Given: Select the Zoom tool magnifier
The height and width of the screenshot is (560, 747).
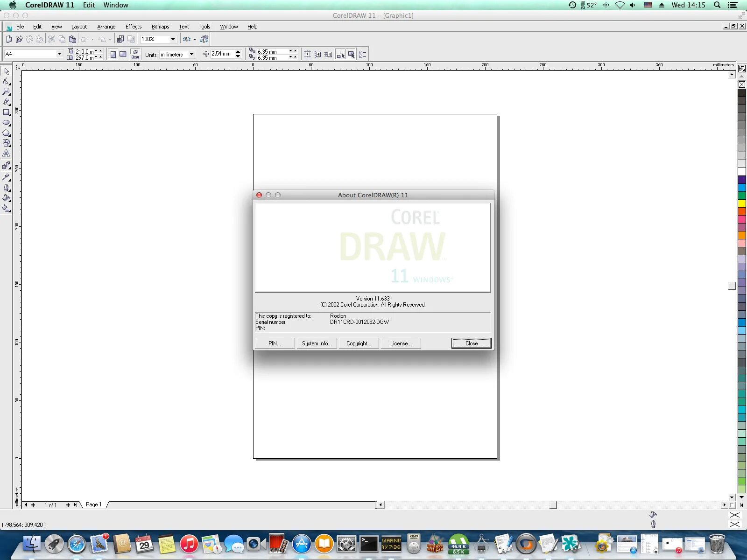Looking at the screenshot, I should coord(7,92).
